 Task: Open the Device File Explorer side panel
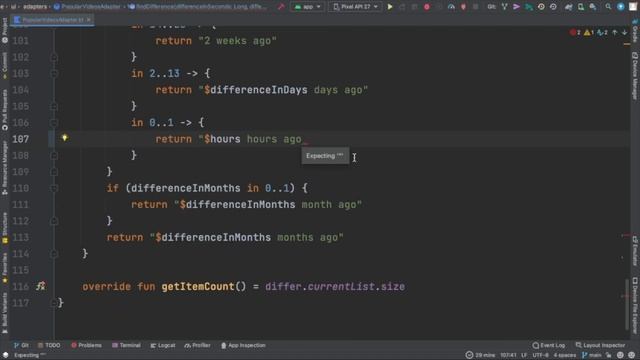pos(635,305)
